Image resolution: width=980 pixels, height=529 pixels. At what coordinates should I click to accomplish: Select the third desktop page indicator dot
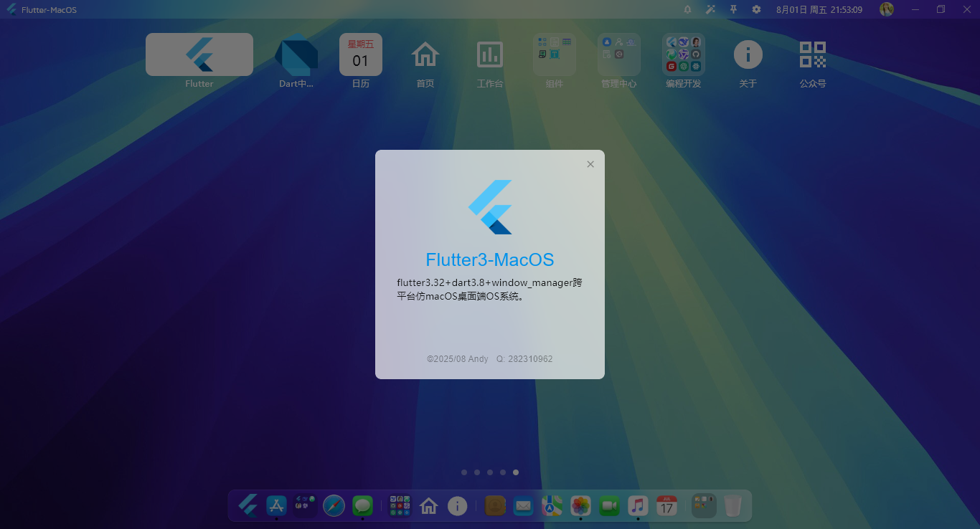click(x=490, y=472)
